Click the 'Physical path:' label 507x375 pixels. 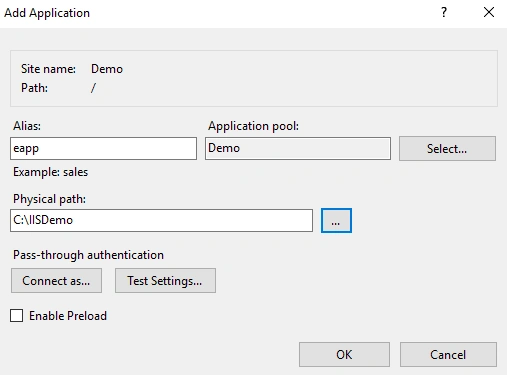coord(49,199)
